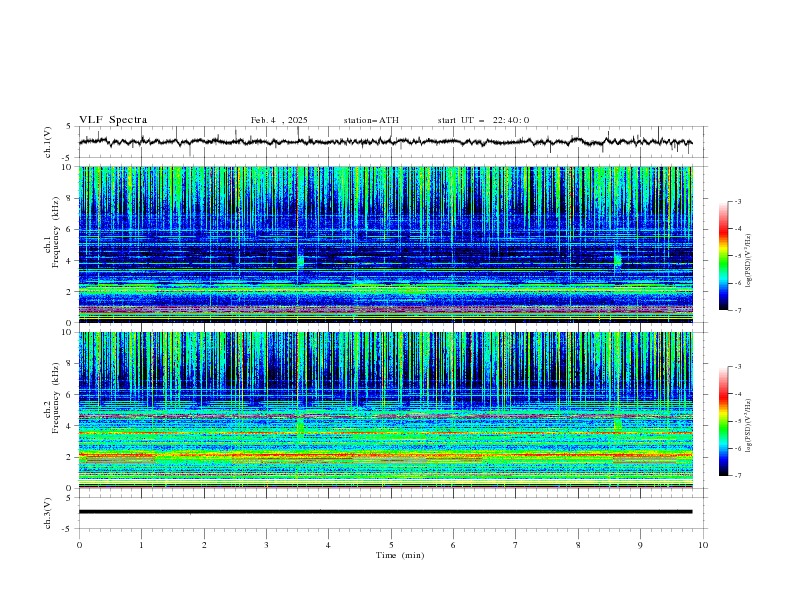
Task: Click the 4 kHz burst near 3.5 min in ch.1 spectrogram
Action: tap(301, 261)
